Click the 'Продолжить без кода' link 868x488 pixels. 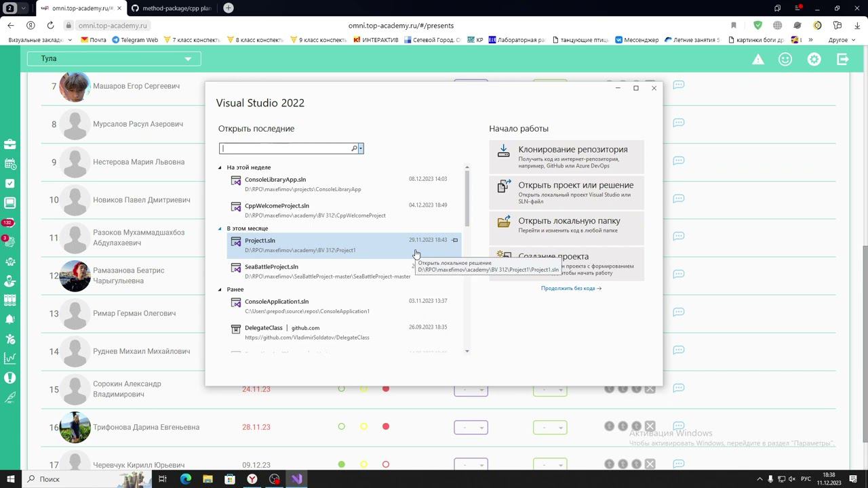571,288
